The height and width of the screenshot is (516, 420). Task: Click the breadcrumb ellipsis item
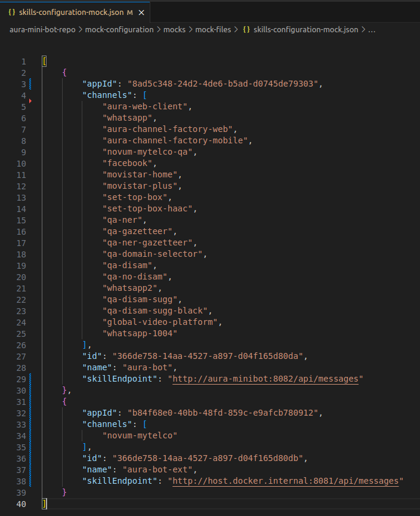pyautogui.click(x=372, y=30)
